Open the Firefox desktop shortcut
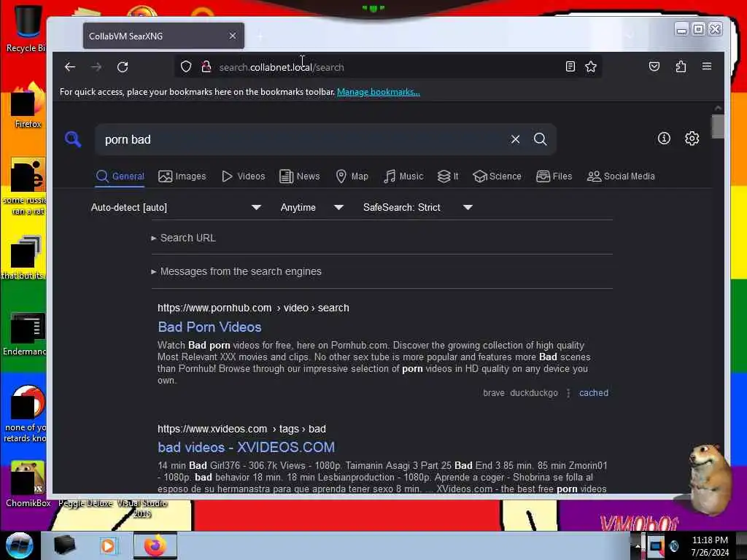The width and height of the screenshot is (747, 560). point(28,106)
